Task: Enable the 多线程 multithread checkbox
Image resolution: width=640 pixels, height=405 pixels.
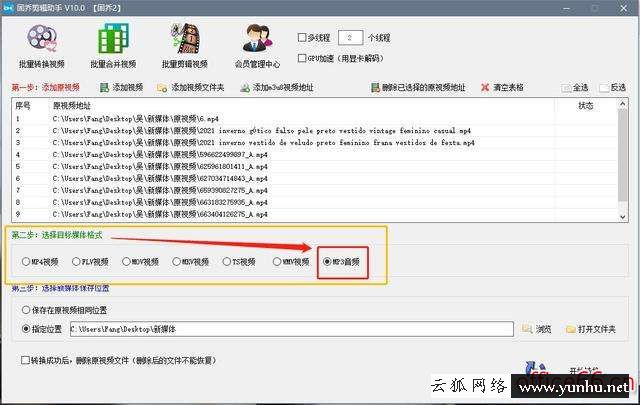Action: [x=302, y=38]
